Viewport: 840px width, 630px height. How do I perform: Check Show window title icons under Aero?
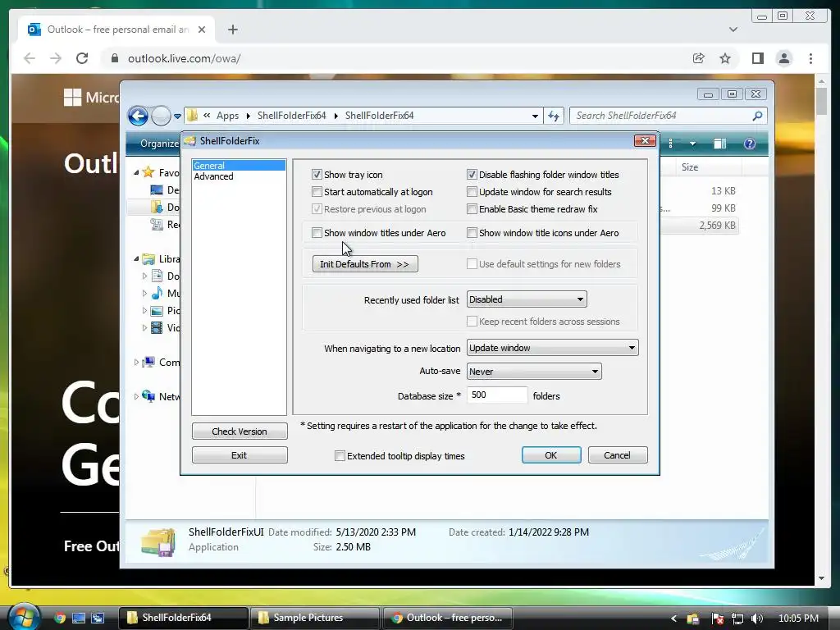472,232
